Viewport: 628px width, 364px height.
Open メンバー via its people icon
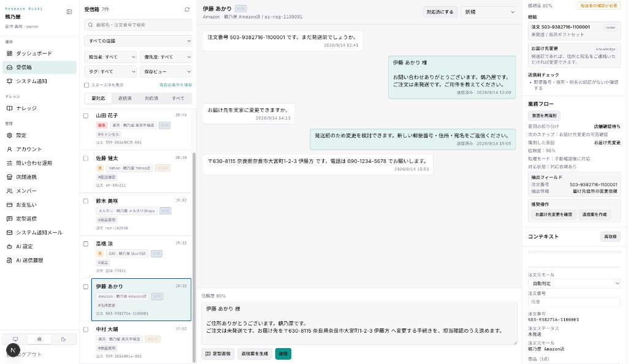point(10,191)
